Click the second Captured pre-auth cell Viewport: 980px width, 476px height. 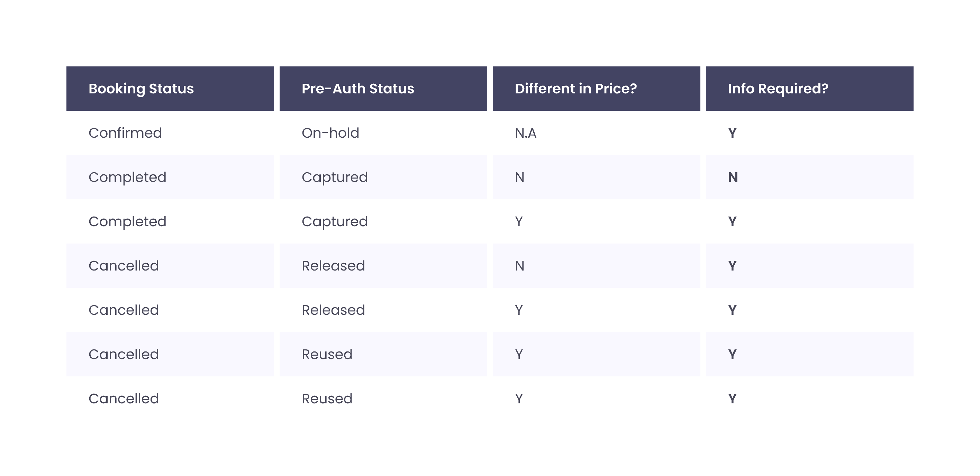pos(334,222)
